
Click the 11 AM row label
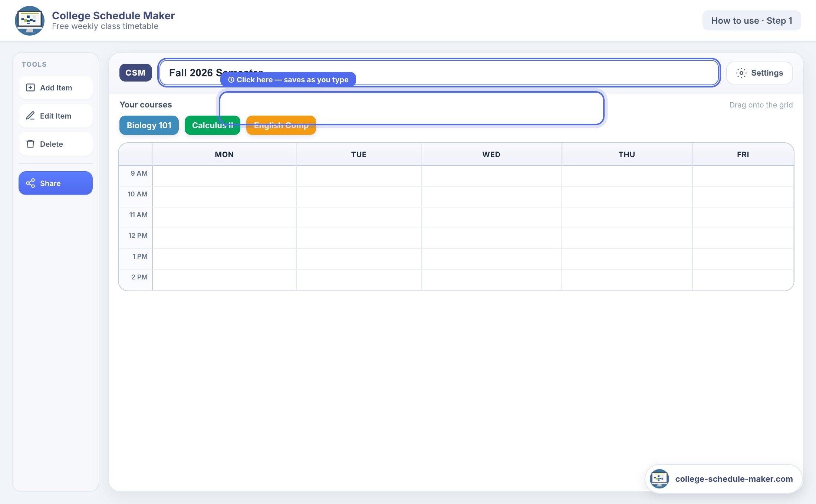[138, 215]
